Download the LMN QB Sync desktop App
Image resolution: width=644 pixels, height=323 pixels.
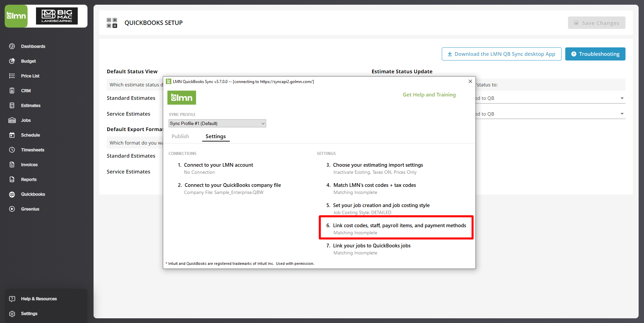(501, 54)
